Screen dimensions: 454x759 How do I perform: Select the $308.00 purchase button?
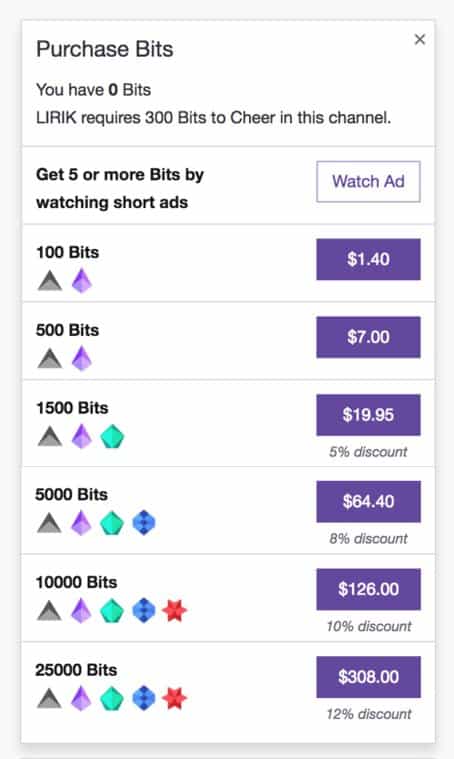[x=368, y=677]
